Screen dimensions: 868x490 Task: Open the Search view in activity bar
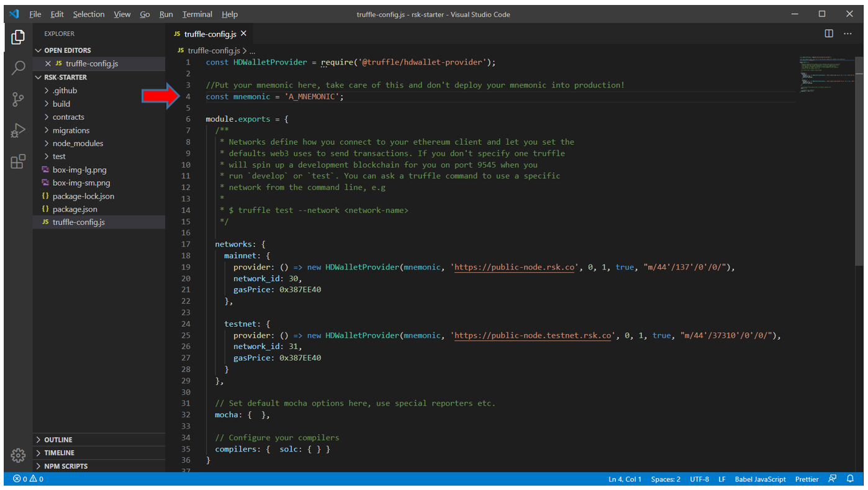click(18, 68)
